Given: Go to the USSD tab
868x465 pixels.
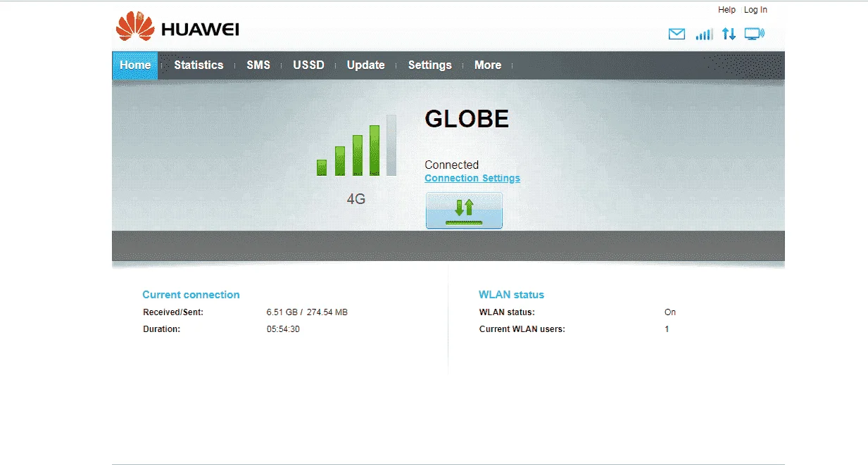Looking at the screenshot, I should (308, 65).
